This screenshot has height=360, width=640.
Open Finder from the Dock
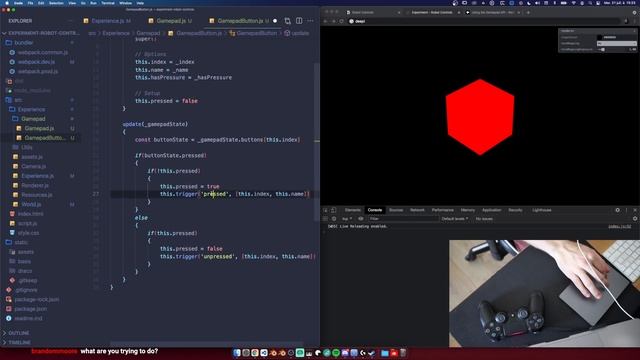click(237, 353)
